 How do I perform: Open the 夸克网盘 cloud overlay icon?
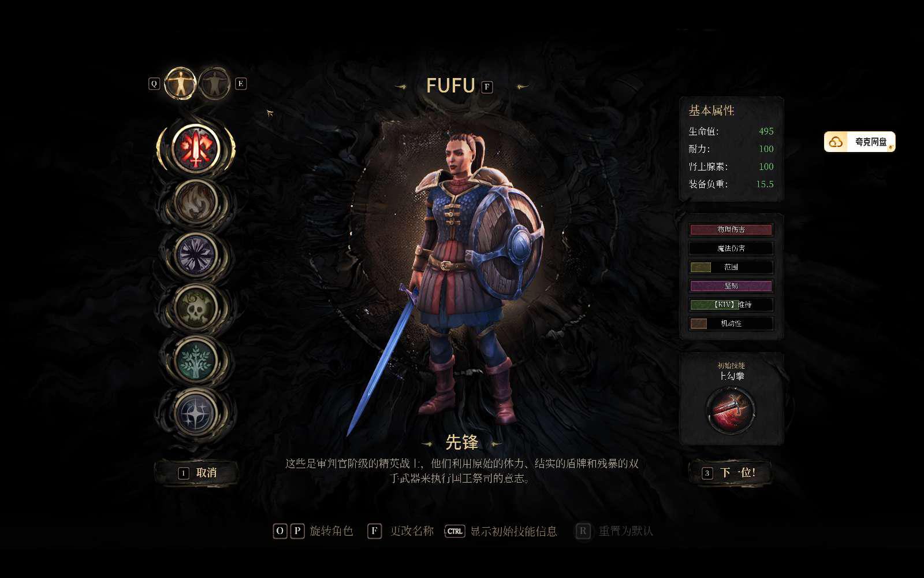859,142
